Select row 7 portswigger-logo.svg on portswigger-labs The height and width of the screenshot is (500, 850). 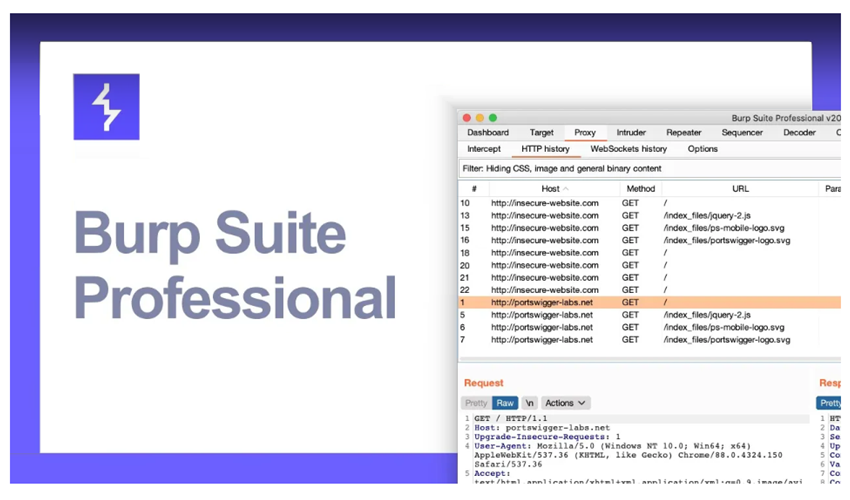pos(650,340)
